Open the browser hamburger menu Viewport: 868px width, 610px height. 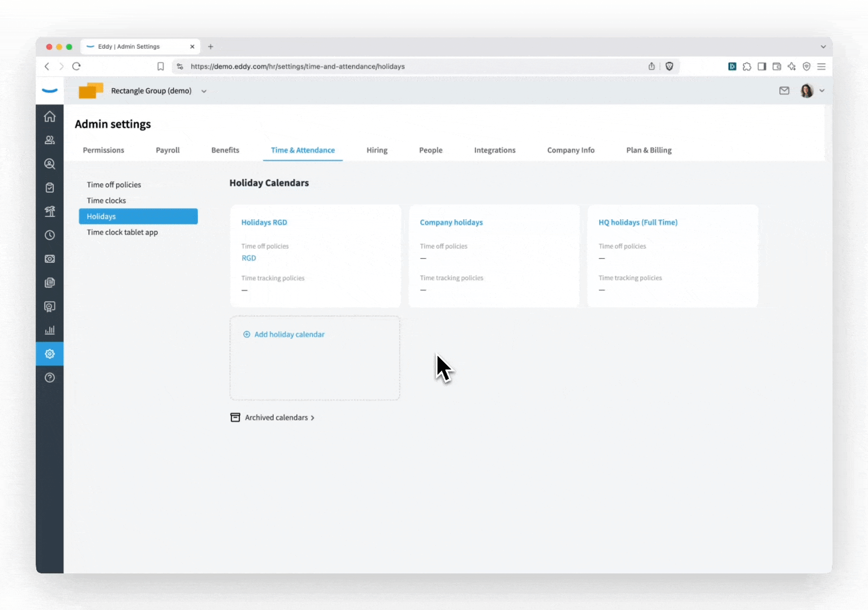821,66
